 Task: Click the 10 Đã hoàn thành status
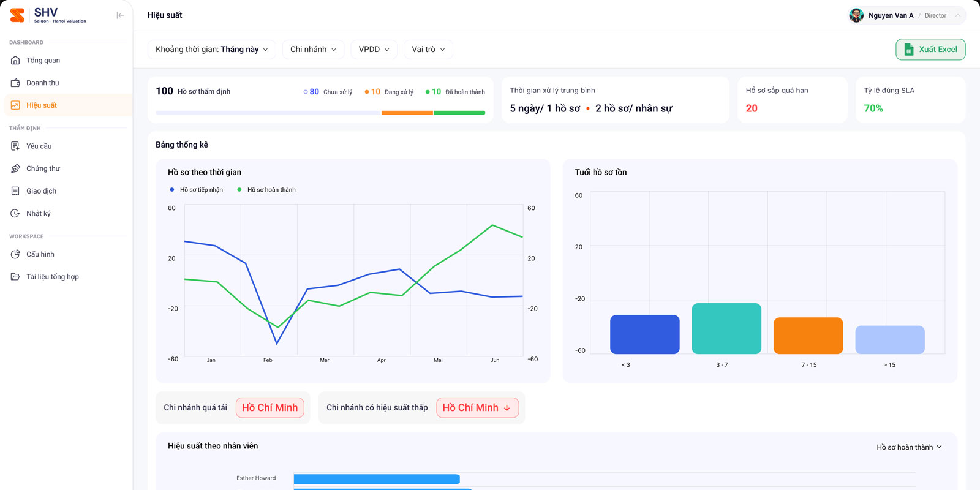click(x=455, y=92)
